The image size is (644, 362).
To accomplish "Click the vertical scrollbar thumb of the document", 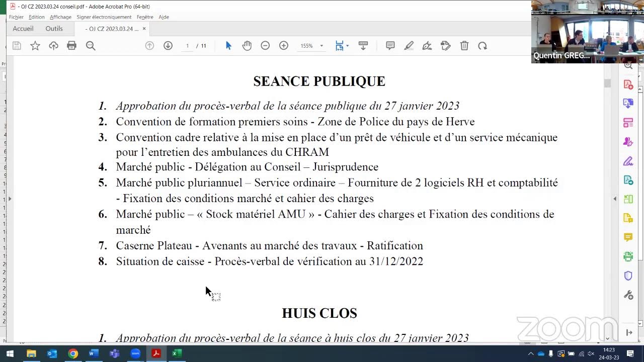I will (607, 83).
